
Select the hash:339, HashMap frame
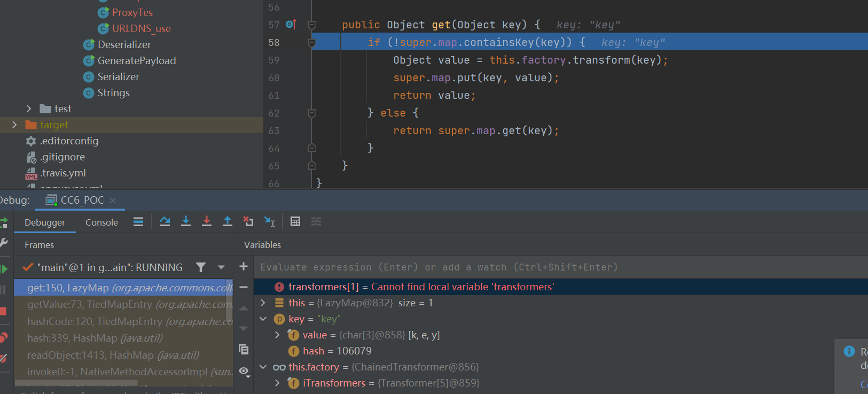point(123,338)
